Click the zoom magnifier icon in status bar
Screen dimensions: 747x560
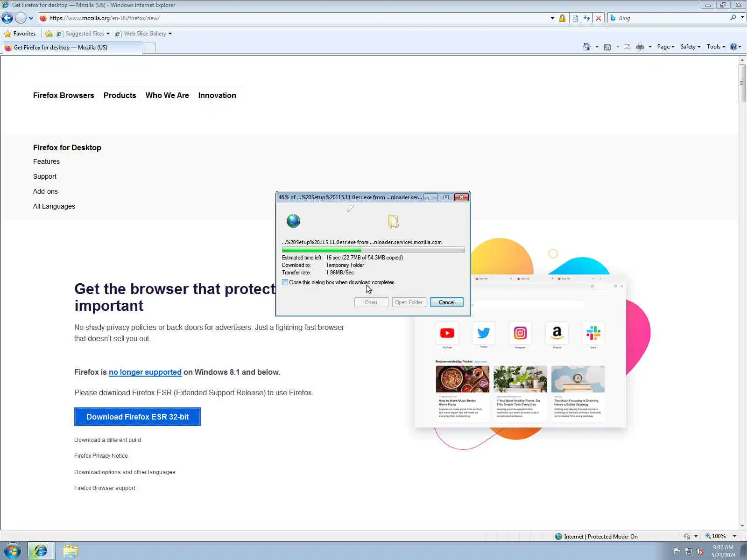click(708, 536)
